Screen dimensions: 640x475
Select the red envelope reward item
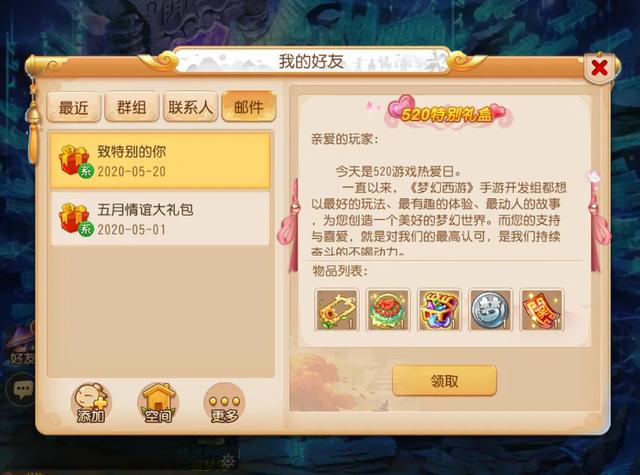click(542, 310)
